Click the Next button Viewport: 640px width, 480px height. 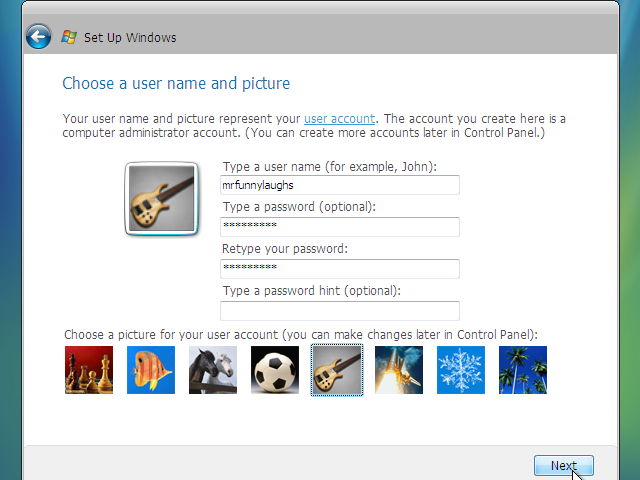click(x=563, y=466)
